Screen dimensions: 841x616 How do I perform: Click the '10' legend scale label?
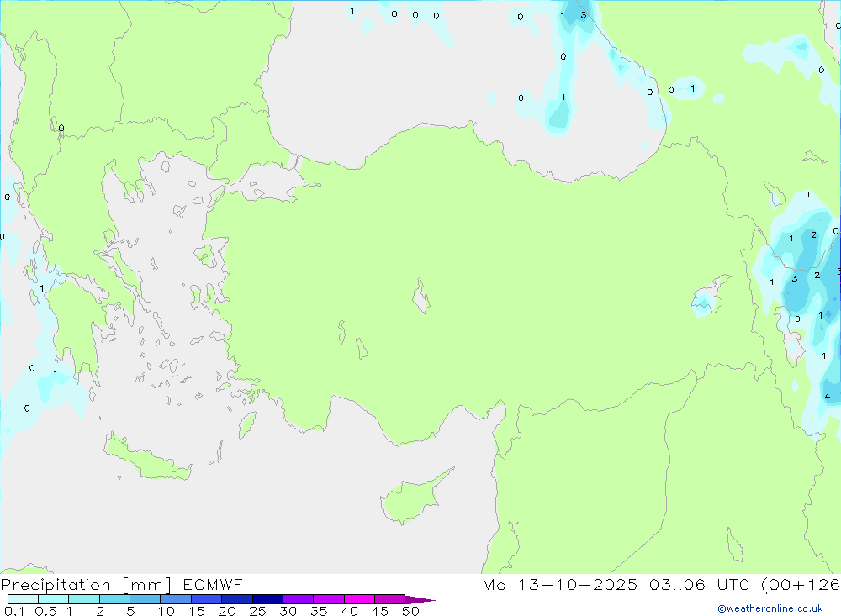(x=167, y=611)
